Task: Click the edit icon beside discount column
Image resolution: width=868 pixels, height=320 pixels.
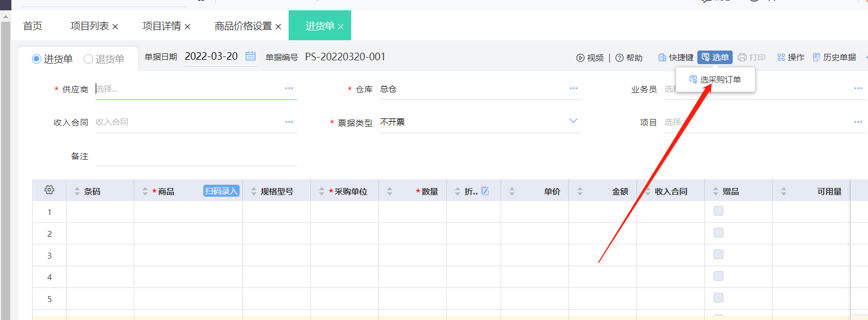Action: [485, 191]
